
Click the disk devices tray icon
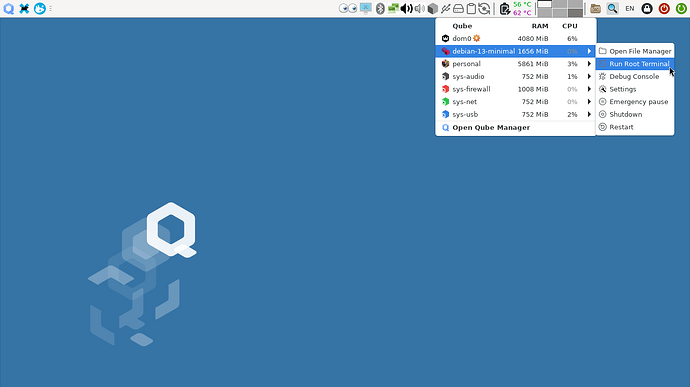pos(458,8)
